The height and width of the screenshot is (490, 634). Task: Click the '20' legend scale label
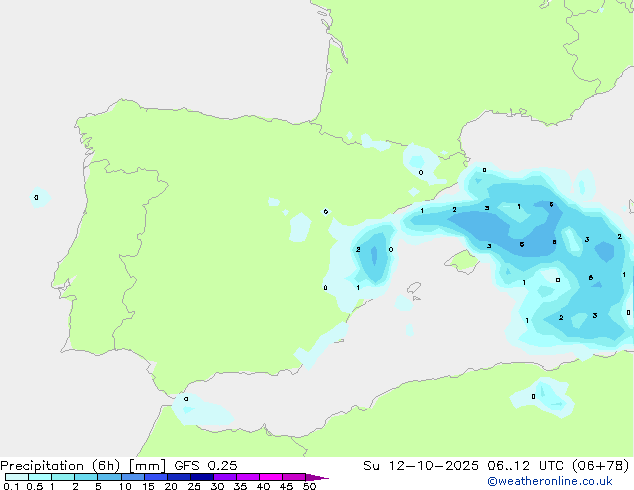click(171, 486)
